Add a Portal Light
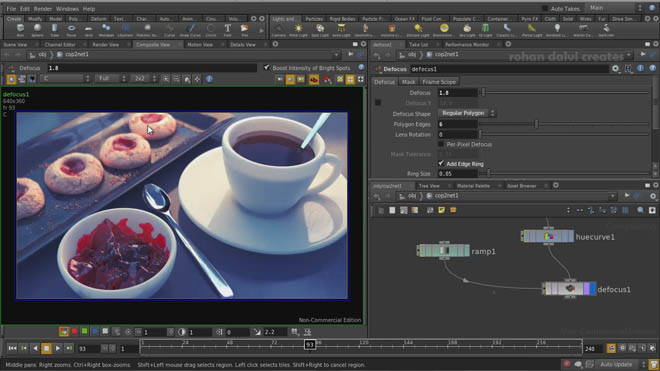The width and height of the screenshot is (660, 371). 532,30
